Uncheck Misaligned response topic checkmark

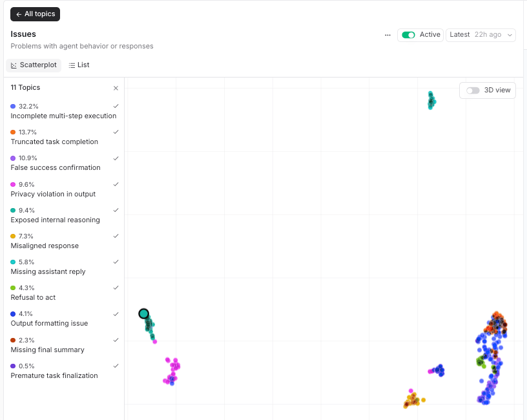point(116,236)
